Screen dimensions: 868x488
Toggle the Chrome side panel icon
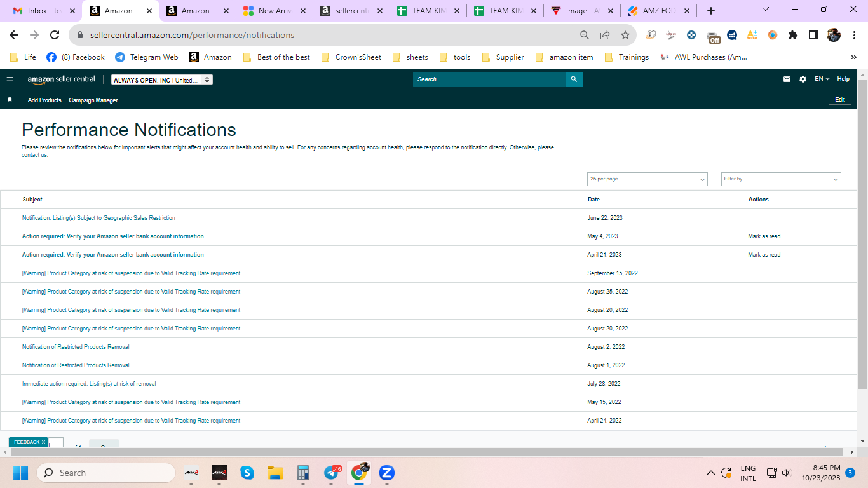point(813,35)
